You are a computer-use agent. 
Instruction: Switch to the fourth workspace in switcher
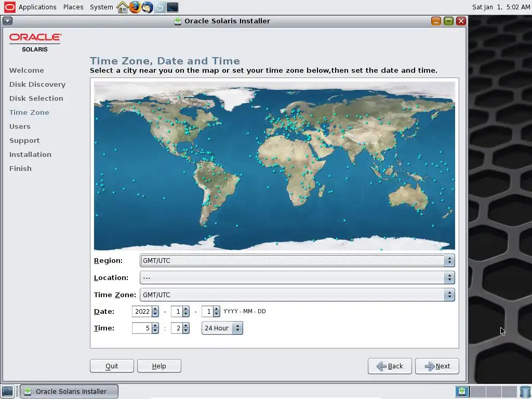tap(509, 391)
